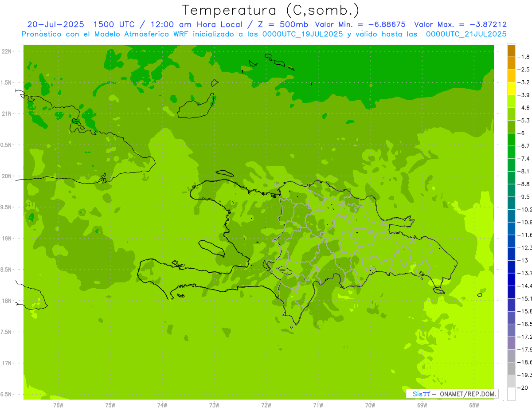The width and height of the screenshot is (532, 411).
Task: Click the '18N' latitude axis label
Action: click(7, 301)
